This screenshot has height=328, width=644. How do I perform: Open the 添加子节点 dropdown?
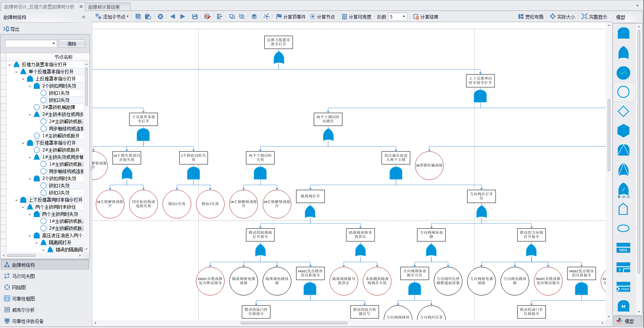coord(112,17)
